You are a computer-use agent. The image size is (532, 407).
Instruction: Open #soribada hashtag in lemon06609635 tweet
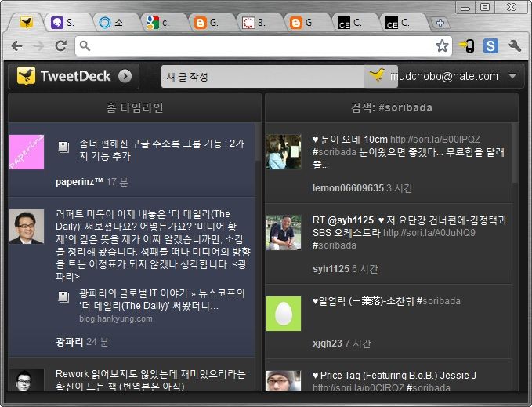click(335, 152)
